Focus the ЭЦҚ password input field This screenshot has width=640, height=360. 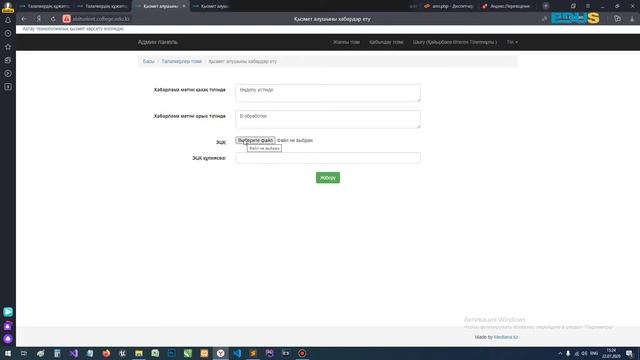(x=328, y=158)
